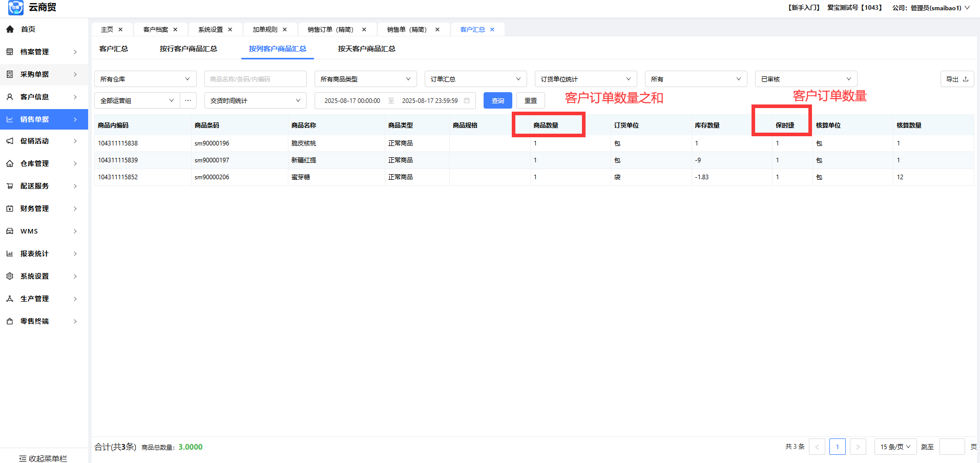
Task: Click the 客户信息 person icon
Action: click(x=10, y=97)
